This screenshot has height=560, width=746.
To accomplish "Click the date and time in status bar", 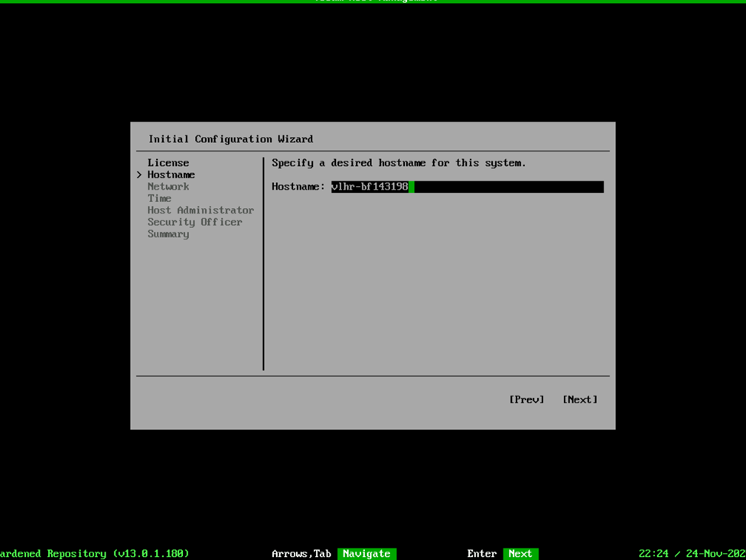I will coord(692,553).
